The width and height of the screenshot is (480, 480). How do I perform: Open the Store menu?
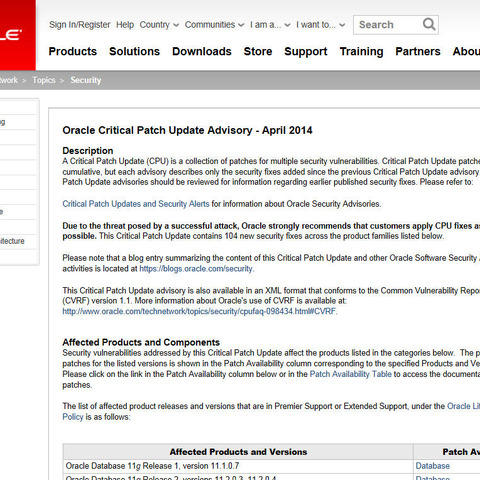click(258, 51)
